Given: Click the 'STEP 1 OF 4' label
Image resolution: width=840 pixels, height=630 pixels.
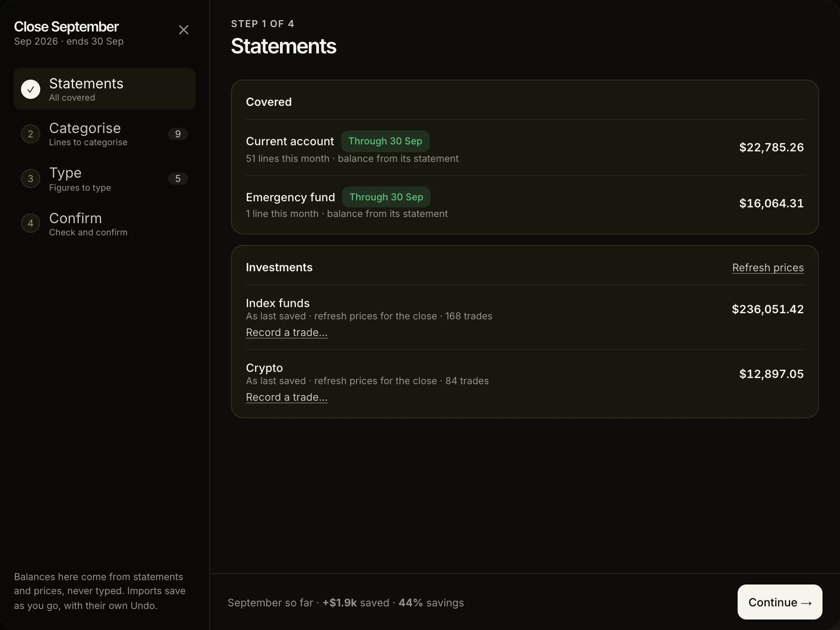Looking at the screenshot, I should pyautogui.click(x=262, y=24).
